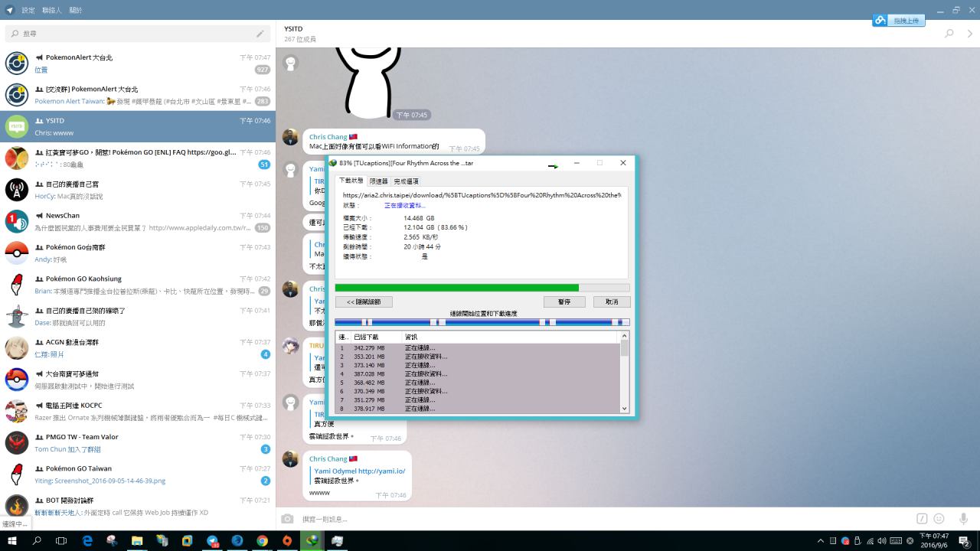The width and height of the screenshot is (980, 551).
Task: Switch to the 限速器 tab
Action: pos(378,181)
